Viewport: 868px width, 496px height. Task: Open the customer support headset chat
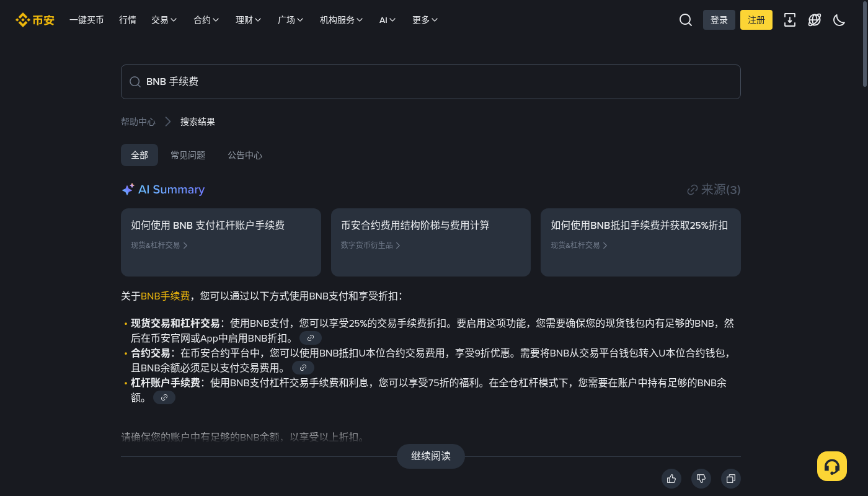tap(832, 466)
